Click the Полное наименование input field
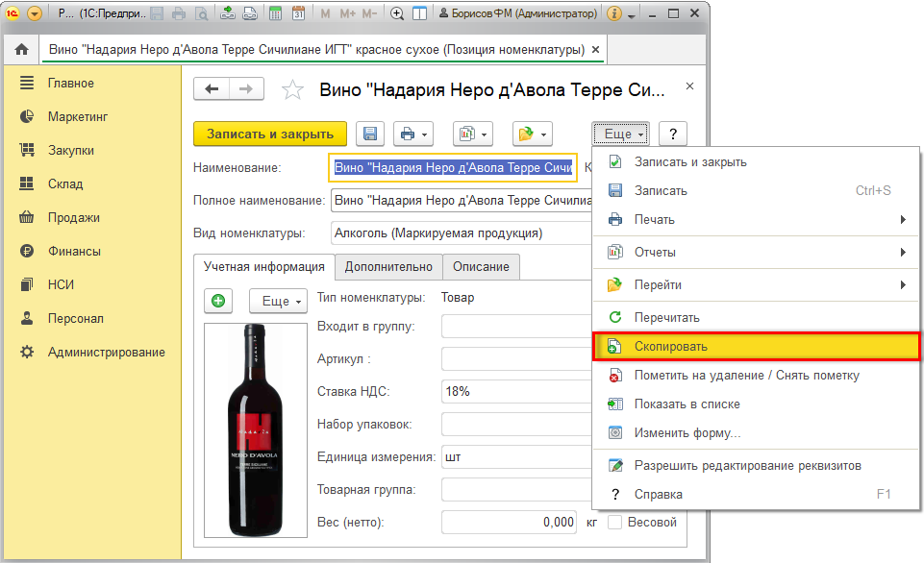This screenshot has width=924, height=563. point(462,200)
